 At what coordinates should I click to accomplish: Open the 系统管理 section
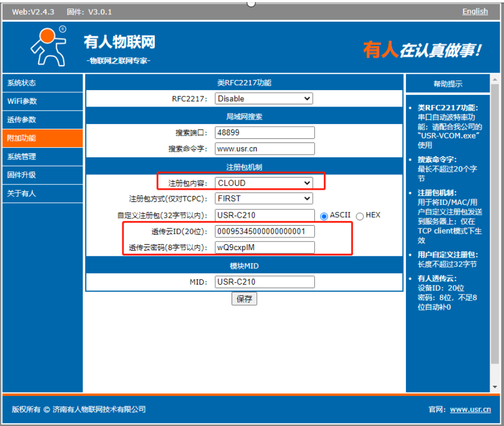tap(42, 157)
